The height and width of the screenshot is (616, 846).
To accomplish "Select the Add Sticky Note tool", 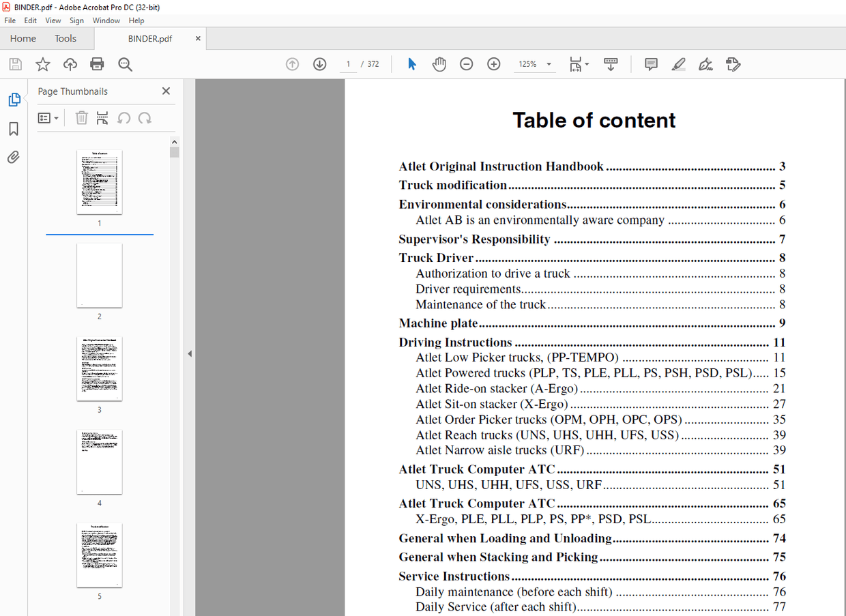I will coord(651,63).
